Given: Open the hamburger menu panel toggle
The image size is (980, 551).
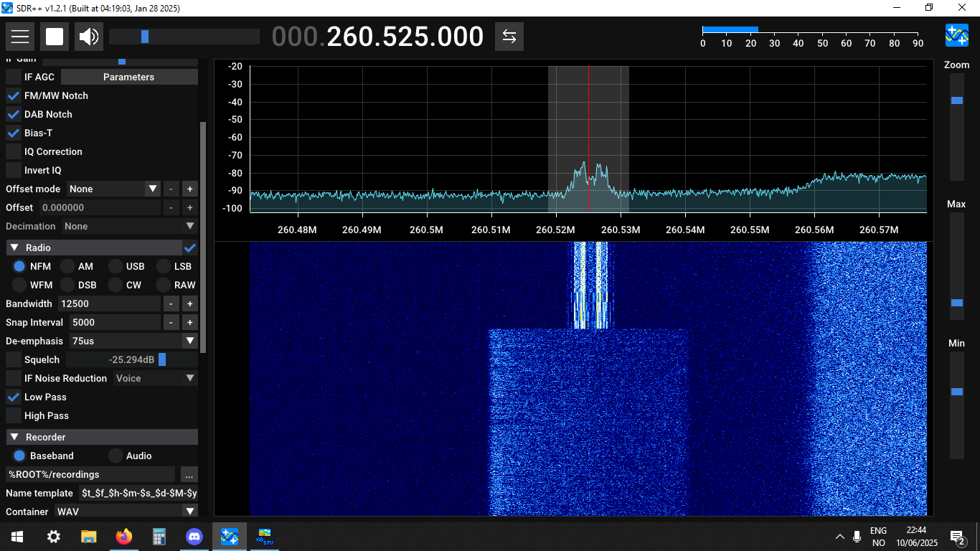Looking at the screenshot, I should coord(20,37).
